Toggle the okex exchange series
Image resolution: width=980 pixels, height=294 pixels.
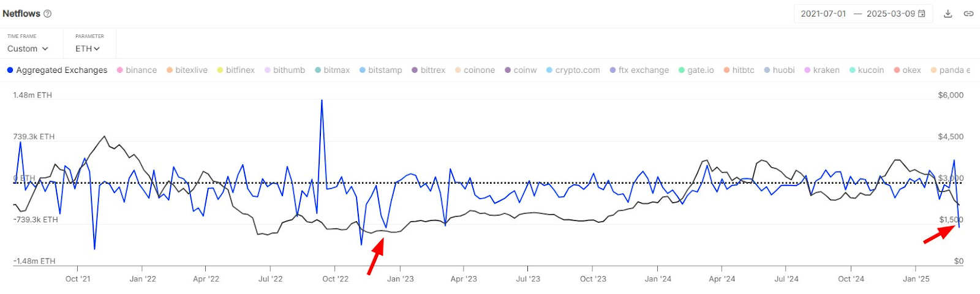tap(911, 70)
